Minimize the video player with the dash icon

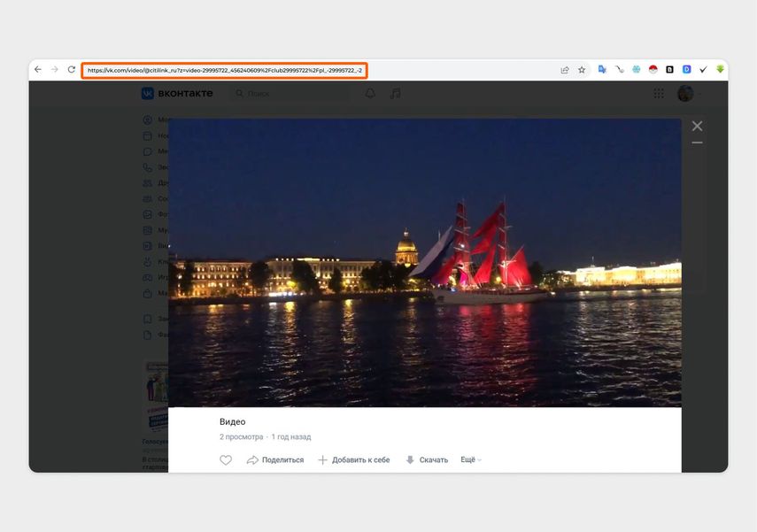(x=697, y=143)
